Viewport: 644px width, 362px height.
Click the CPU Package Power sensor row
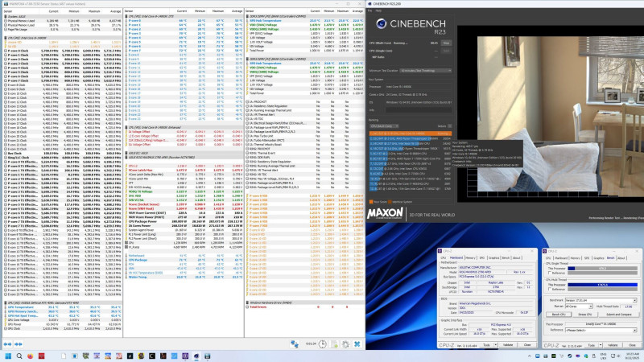[x=184, y=221]
